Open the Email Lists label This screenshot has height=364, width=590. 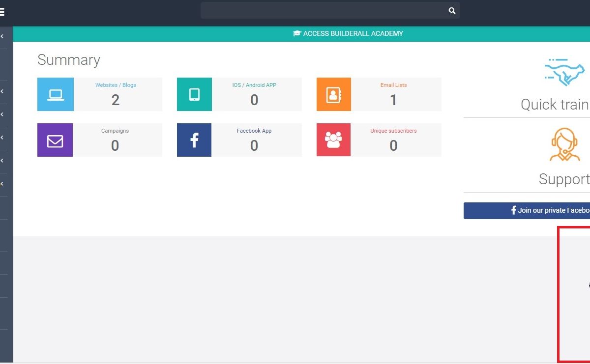click(393, 85)
